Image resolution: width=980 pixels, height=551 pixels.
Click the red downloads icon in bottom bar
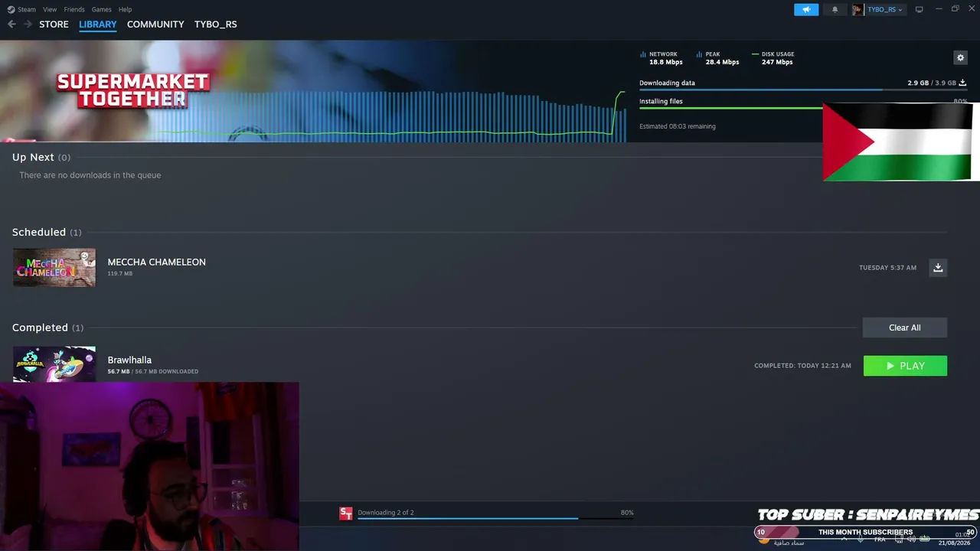click(346, 514)
